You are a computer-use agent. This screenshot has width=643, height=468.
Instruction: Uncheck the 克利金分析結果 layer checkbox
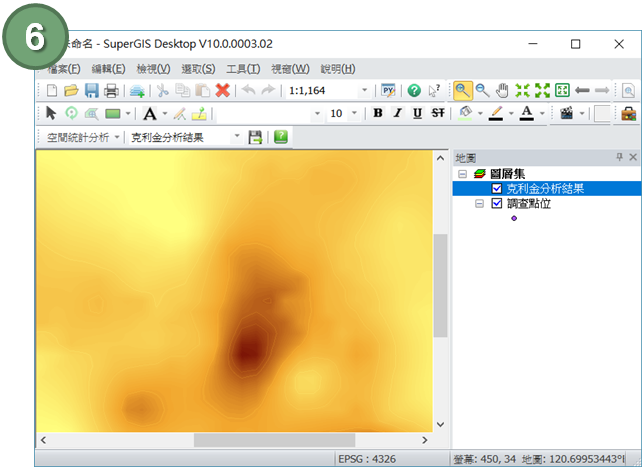tap(497, 188)
